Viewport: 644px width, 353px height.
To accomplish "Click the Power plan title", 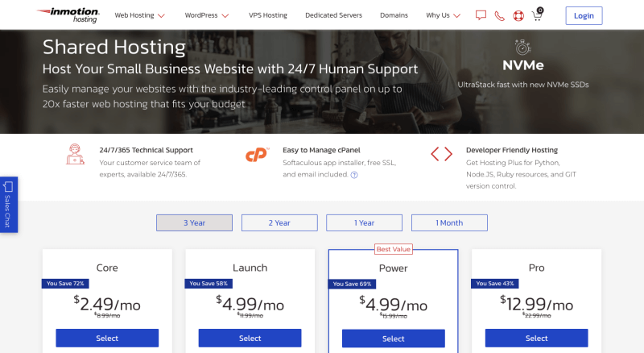I will (394, 268).
